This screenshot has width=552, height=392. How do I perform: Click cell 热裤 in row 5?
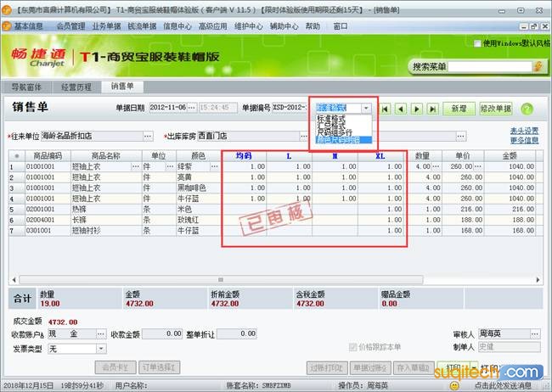pos(106,210)
